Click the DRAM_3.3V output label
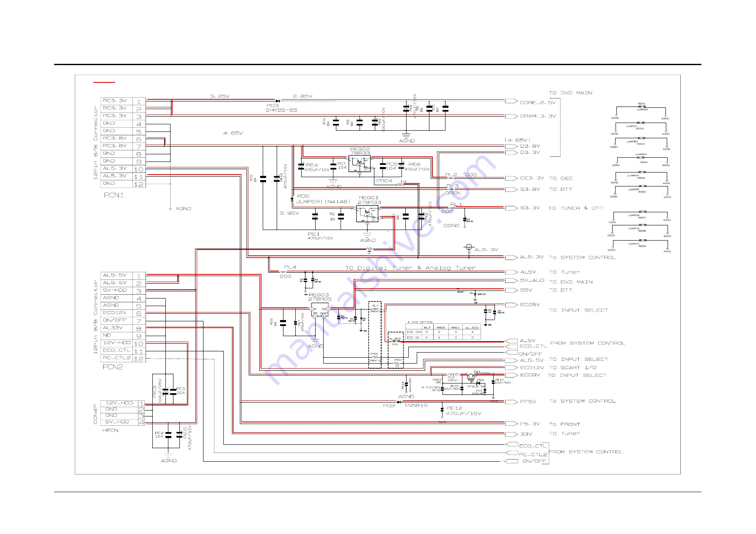 pos(538,116)
